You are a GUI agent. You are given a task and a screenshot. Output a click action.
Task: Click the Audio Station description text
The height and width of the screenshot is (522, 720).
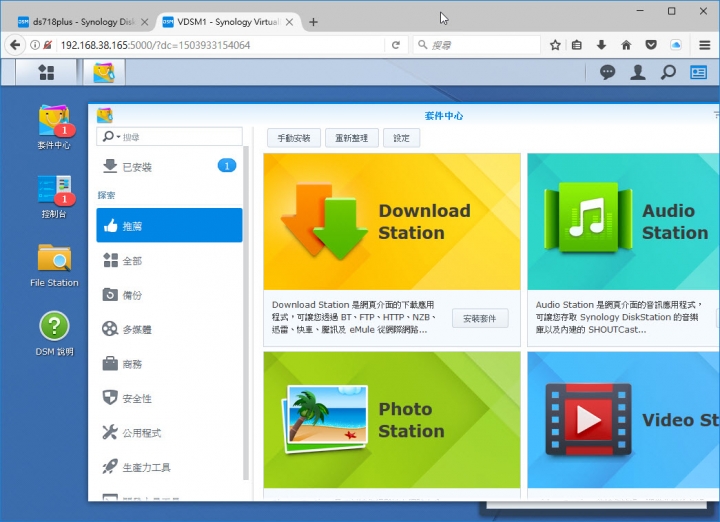pos(618,317)
